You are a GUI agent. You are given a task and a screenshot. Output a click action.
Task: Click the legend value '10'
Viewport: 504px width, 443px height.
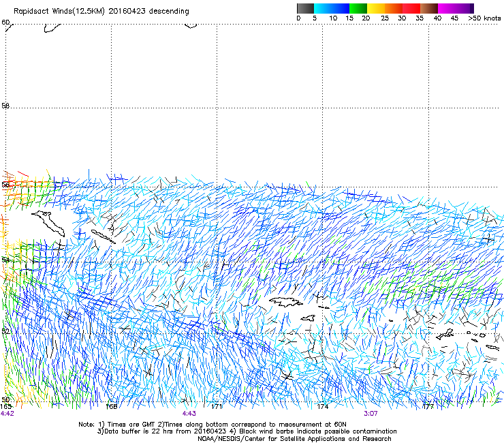333,18
